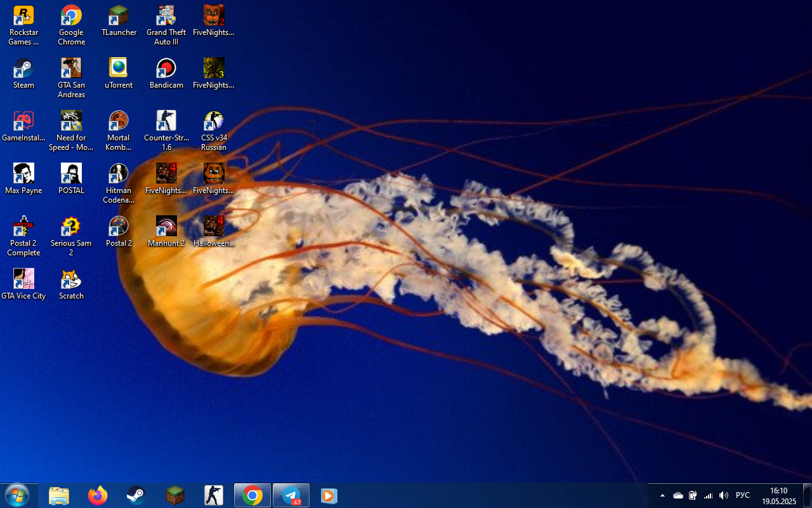Select the uTorrent desktop shortcut
The width and height of the screenshot is (812, 508).
pos(119,69)
